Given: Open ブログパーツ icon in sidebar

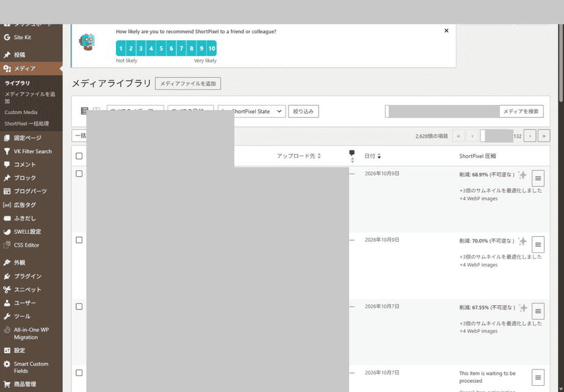Looking at the screenshot, I should [7, 191].
